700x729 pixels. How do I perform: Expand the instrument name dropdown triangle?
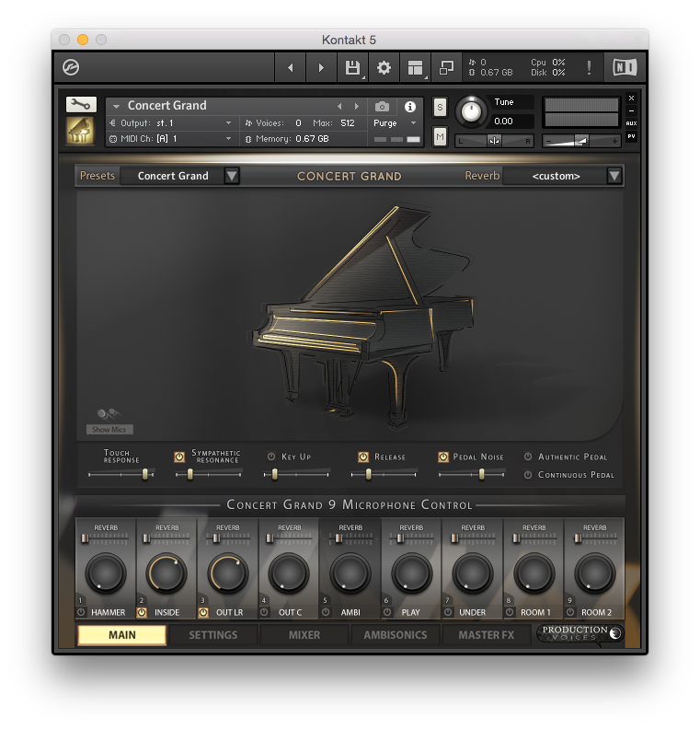(117, 107)
